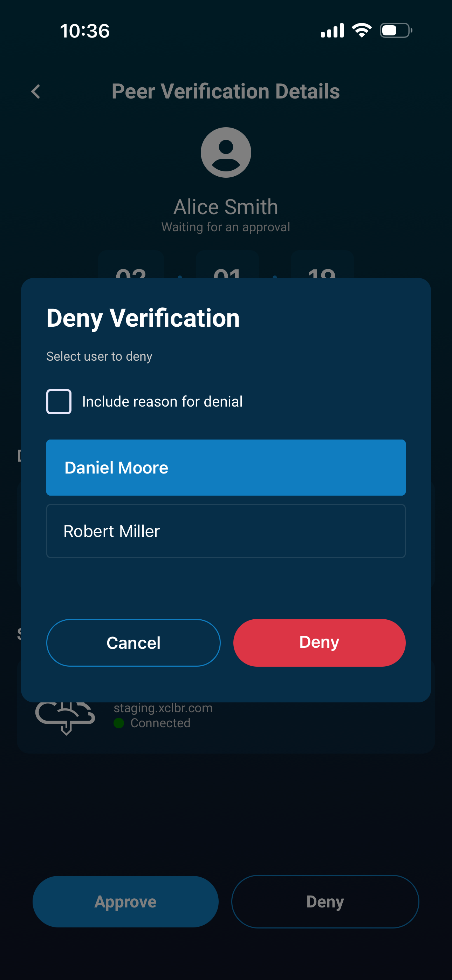Tap the dimmed Approve button
This screenshot has width=452, height=980.
click(125, 901)
